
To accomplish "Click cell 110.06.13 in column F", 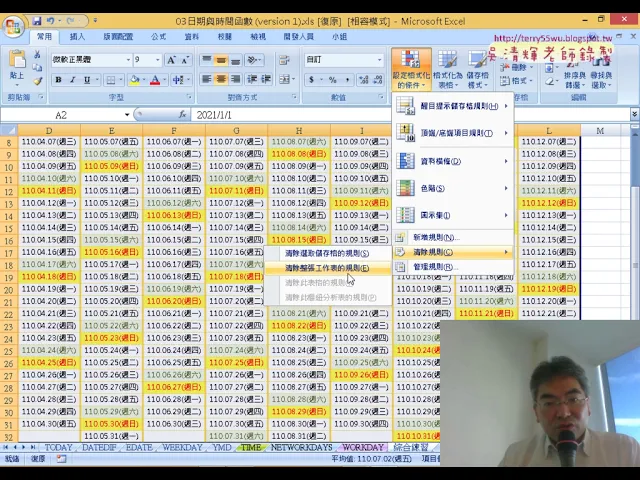I will pyautogui.click(x=174, y=216).
